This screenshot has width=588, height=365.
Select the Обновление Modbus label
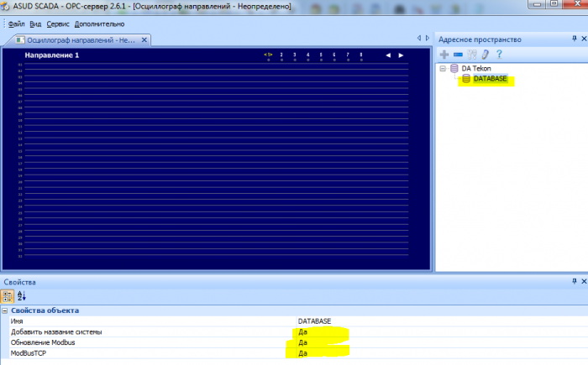click(43, 342)
